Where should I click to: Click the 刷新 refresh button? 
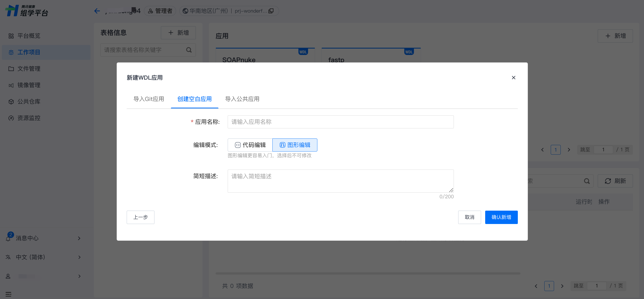(x=615, y=181)
